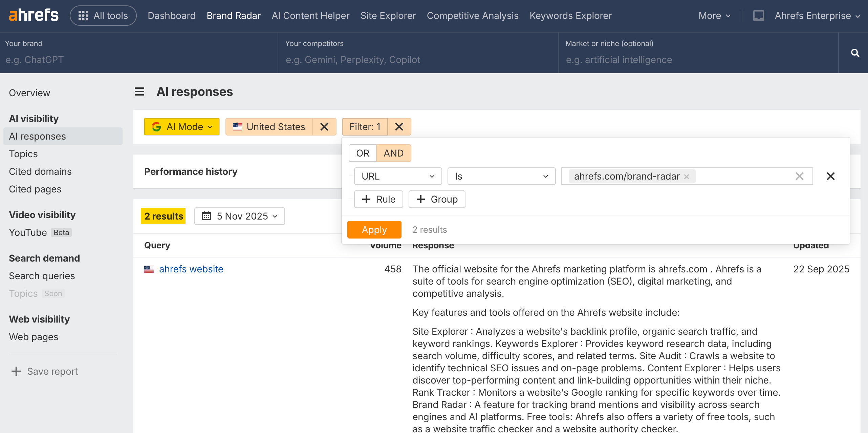Open the 5 Nov 2025 date picker
Screen dimensions: 868x433
(240, 216)
